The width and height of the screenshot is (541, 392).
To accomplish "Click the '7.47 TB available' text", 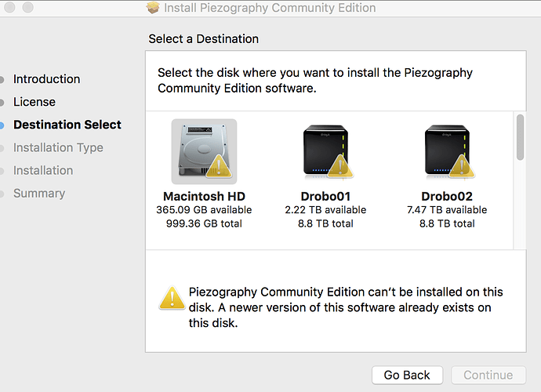I will (447, 210).
